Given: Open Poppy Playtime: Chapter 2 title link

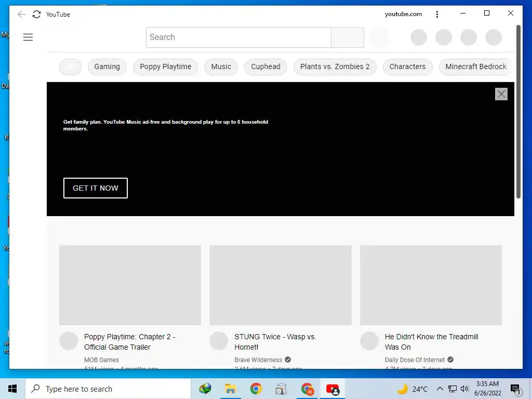Looking at the screenshot, I should pyautogui.click(x=129, y=342).
